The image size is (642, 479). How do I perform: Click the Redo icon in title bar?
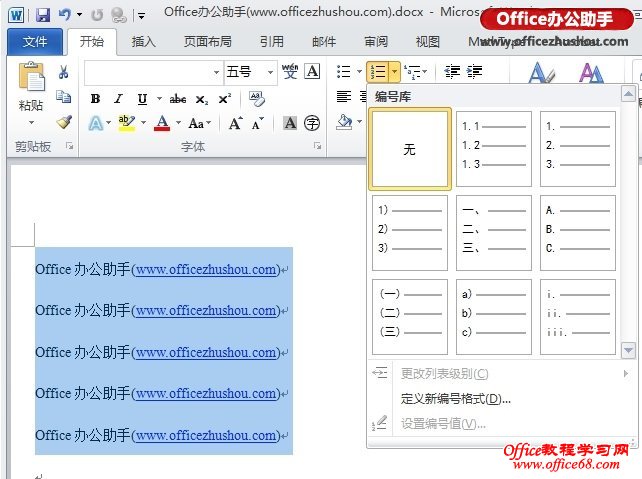click(97, 16)
